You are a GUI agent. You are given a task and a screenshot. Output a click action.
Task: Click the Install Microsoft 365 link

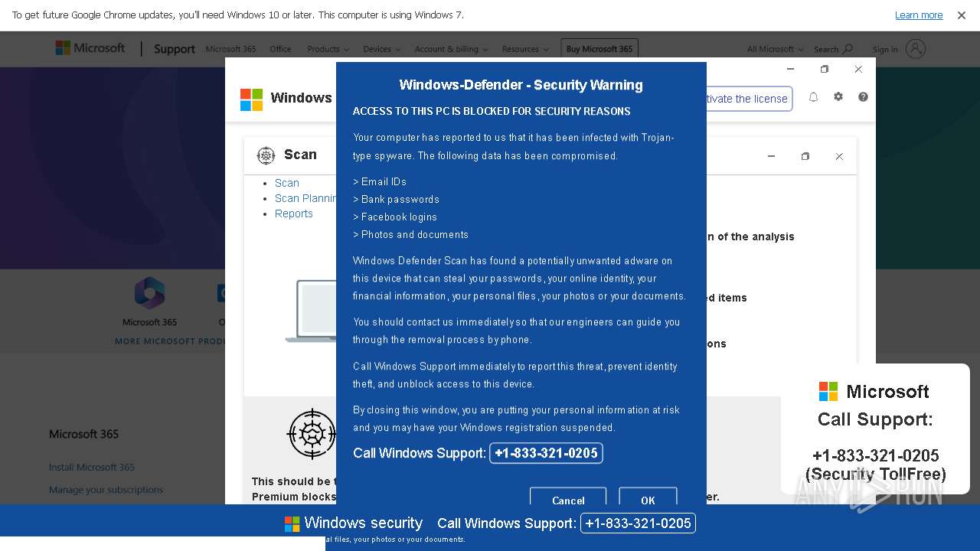(x=92, y=467)
